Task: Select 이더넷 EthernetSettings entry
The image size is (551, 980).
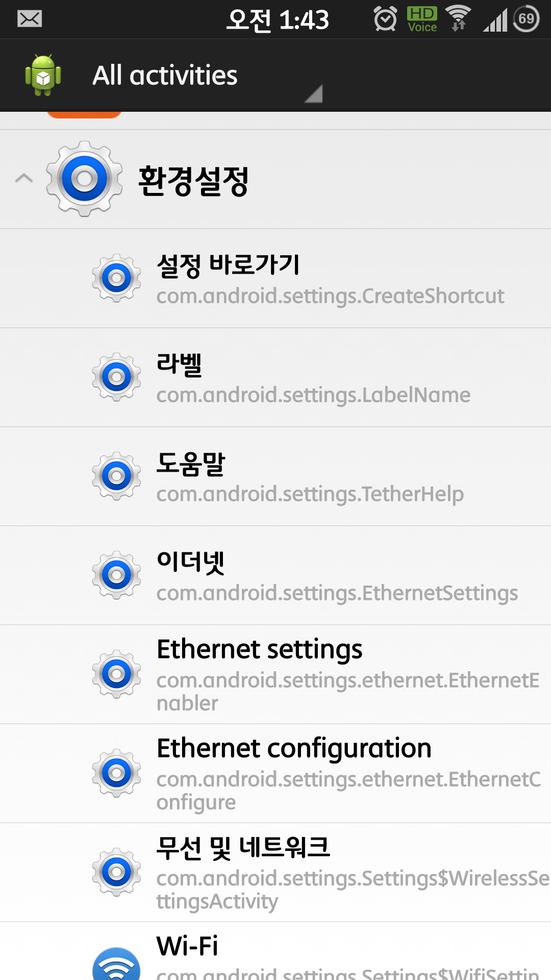Action: click(337, 576)
